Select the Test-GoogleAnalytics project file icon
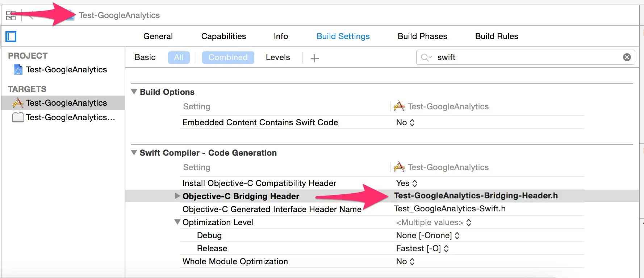 pyautogui.click(x=18, y=69)
